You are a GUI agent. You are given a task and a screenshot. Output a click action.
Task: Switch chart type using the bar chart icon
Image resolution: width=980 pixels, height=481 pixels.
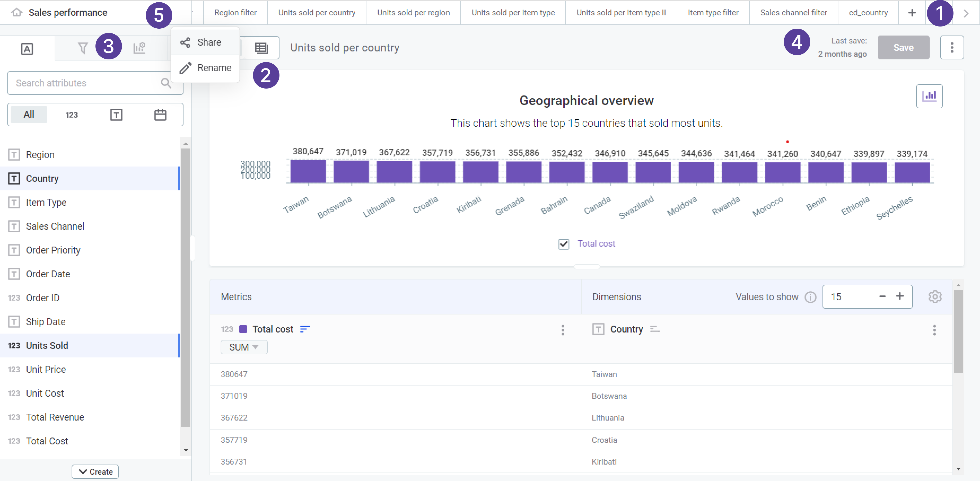click(930, 96)
